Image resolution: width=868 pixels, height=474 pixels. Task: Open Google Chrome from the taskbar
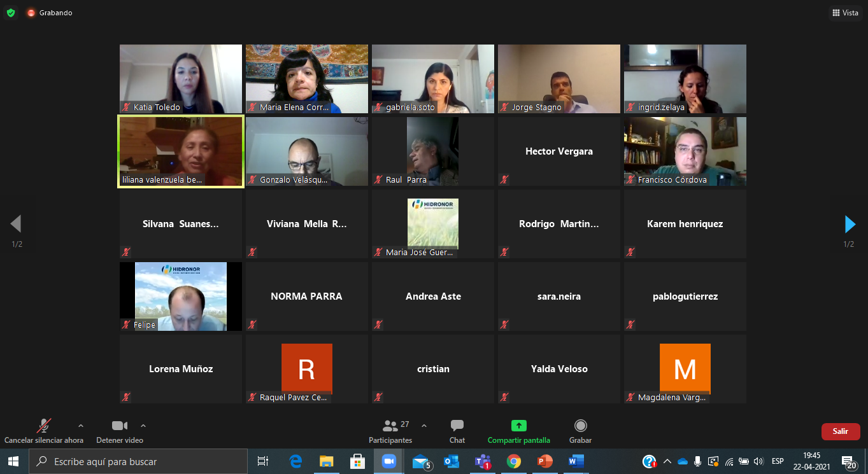tap(514, 461)
